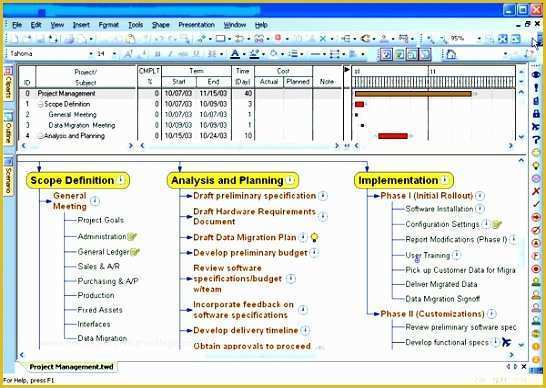Click the circle marker on Implementation topic
The image size is (546, 388).
[445, 180]
